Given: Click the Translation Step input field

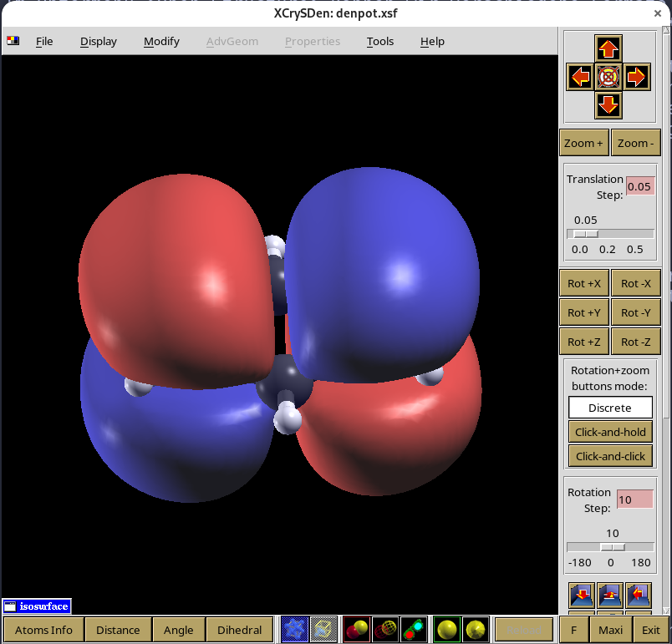Looking at the screenshot, I should tap(639, 186).
